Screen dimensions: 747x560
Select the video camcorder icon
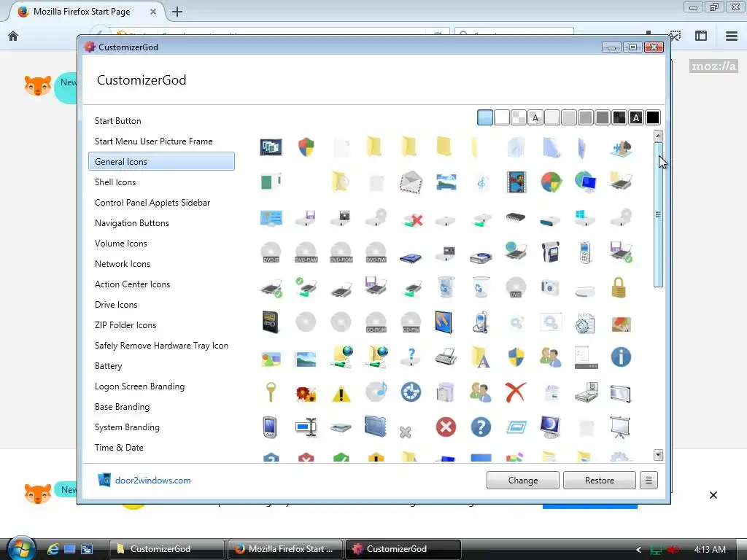(x=551, y=252)
